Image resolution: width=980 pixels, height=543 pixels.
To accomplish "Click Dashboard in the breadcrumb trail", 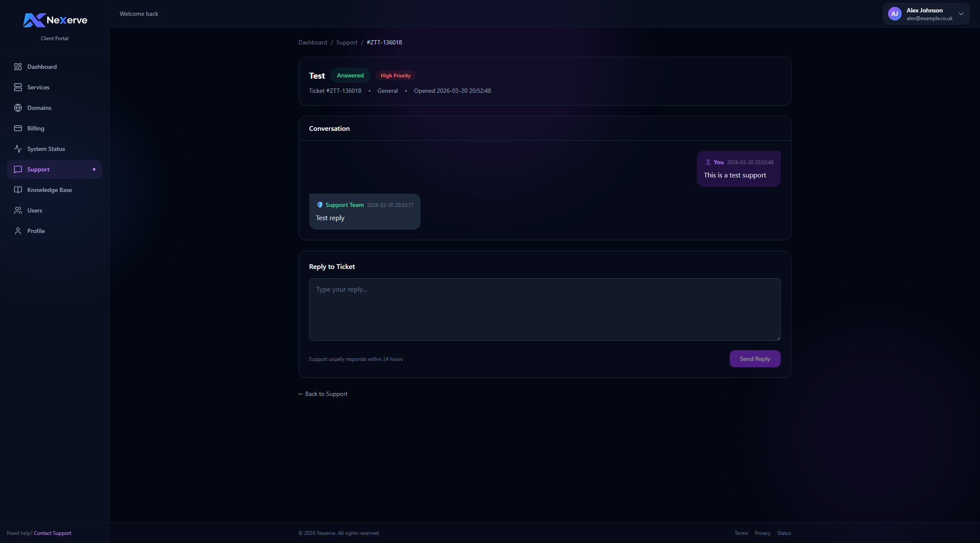I will [313, 42].
